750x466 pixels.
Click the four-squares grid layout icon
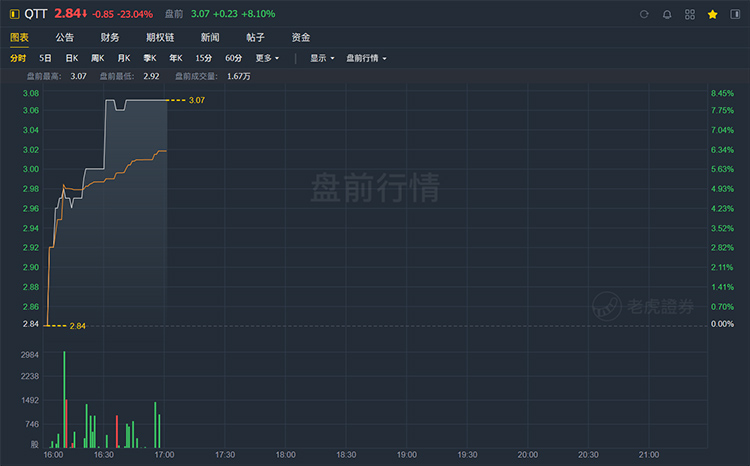690,15
